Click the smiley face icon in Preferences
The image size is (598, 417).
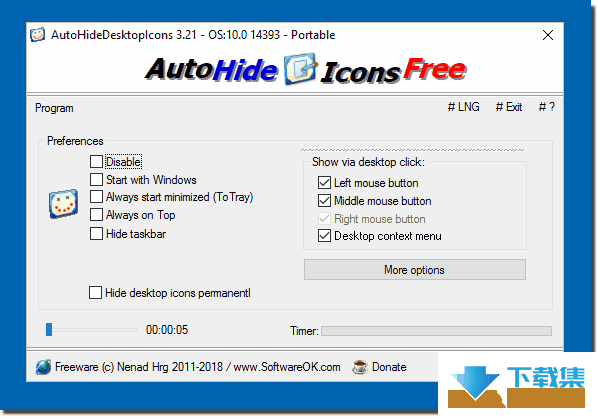pos(63,204)
